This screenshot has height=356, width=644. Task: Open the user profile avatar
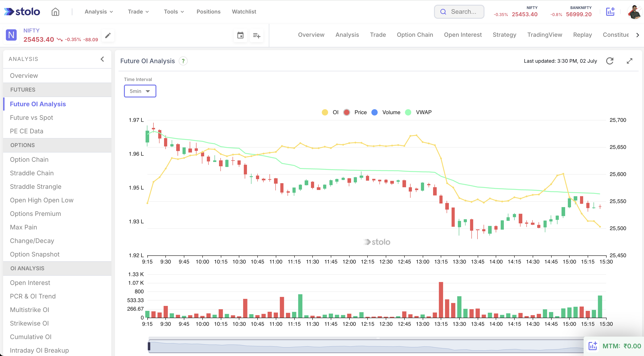coord(635,12)
